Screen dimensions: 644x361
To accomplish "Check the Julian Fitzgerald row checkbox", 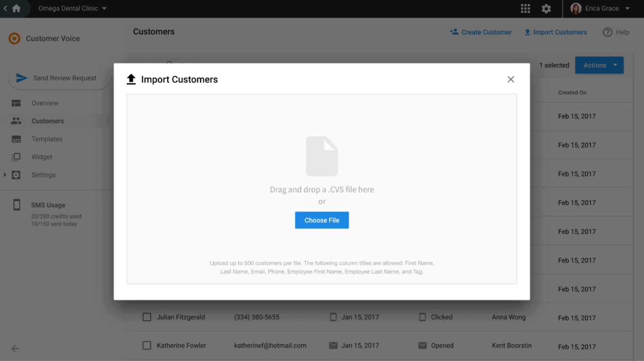I will point(147,317).
